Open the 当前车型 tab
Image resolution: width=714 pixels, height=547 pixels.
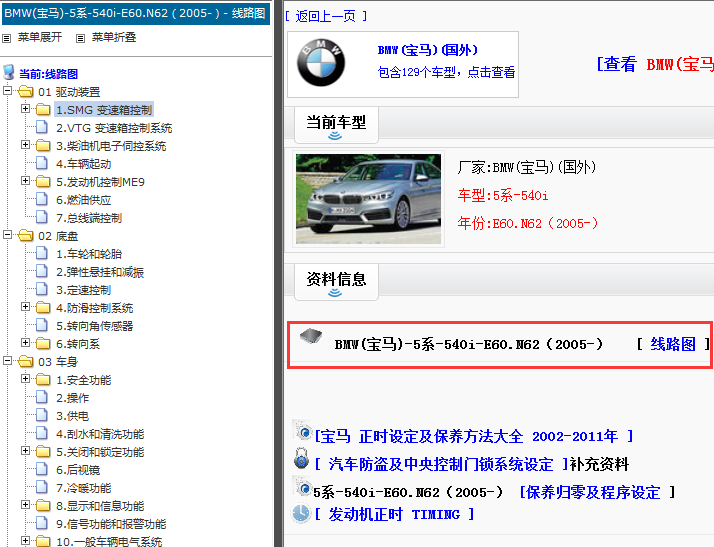[336, 124]
